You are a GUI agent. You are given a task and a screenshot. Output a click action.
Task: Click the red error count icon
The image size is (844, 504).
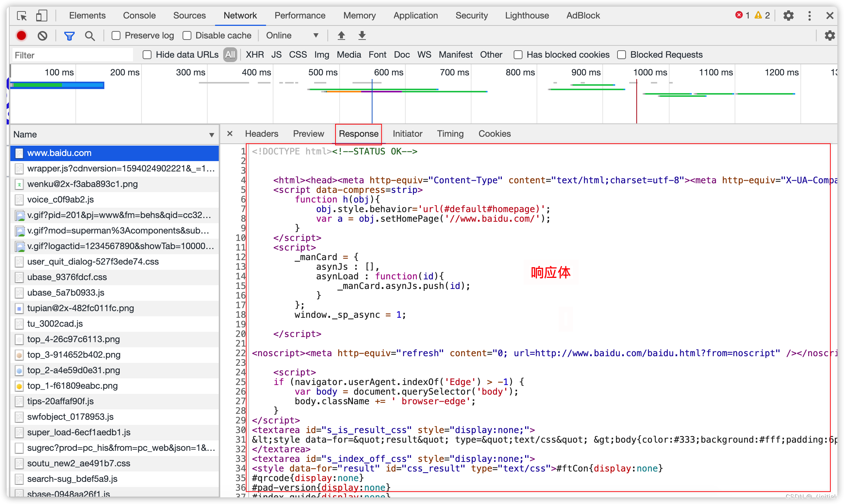click(x=739, y=15)
